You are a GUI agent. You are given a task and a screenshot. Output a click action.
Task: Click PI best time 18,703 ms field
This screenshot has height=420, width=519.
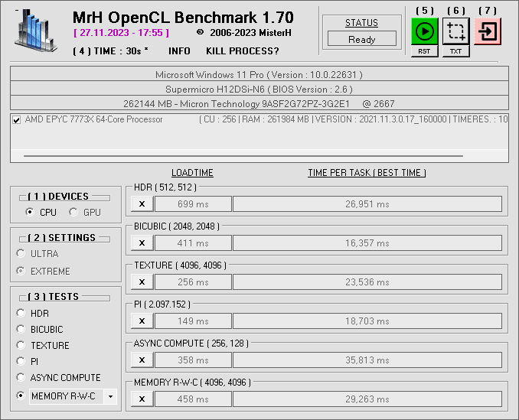tap(367, 321)
